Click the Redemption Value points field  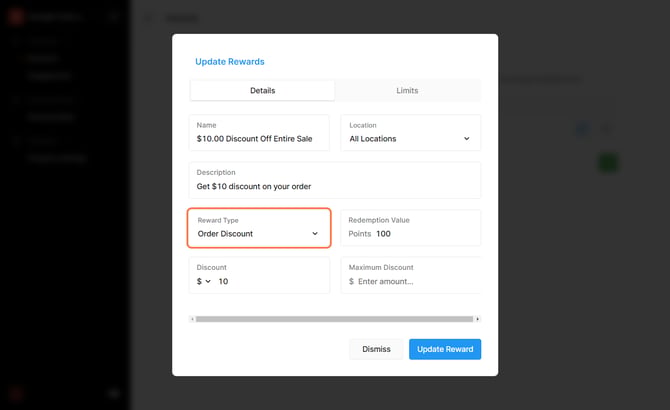tap(411, 228)
